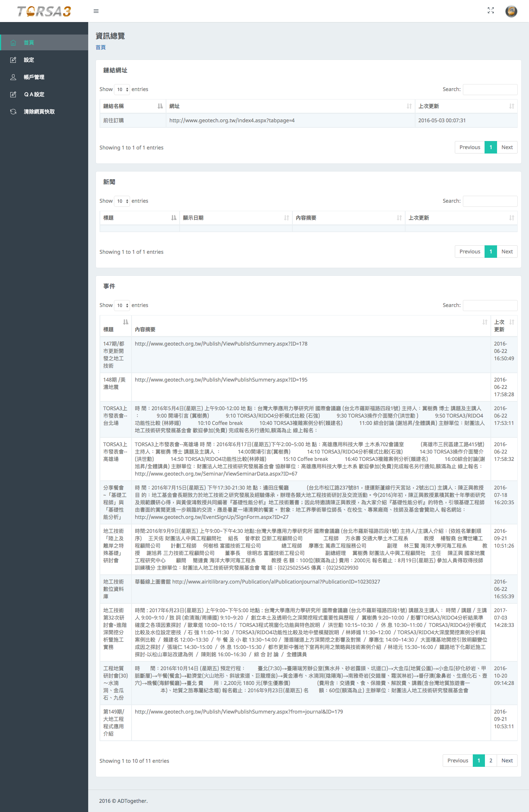The image size is (529, 812).
Task: Open entries dropdown in 事件 section
Action: 122,305
